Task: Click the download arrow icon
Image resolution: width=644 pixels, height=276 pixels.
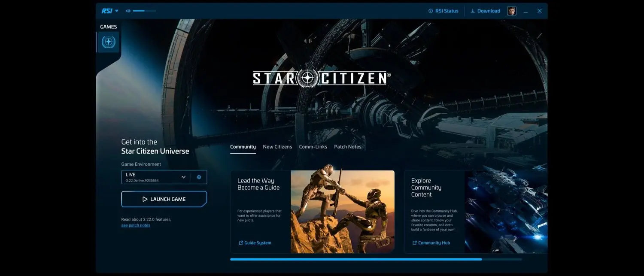Action: click(473, 11)
